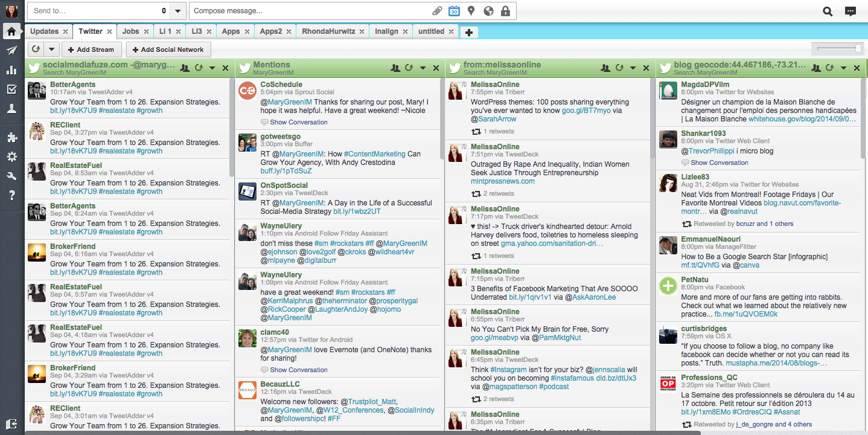Image resolution: width=868 pixels, height=435 pixels.
Task: Switch to the Jobs tab
Action: point(130,31)
